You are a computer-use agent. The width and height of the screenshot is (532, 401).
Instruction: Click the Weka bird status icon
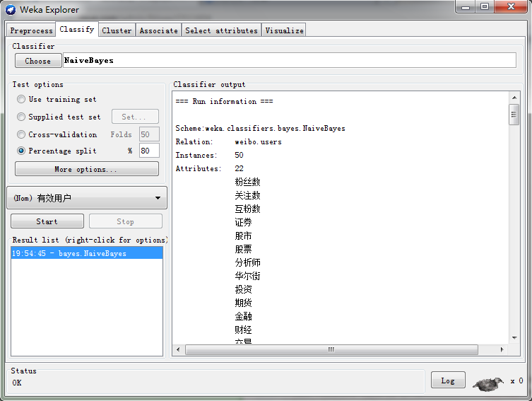click(x=488, y=384)
